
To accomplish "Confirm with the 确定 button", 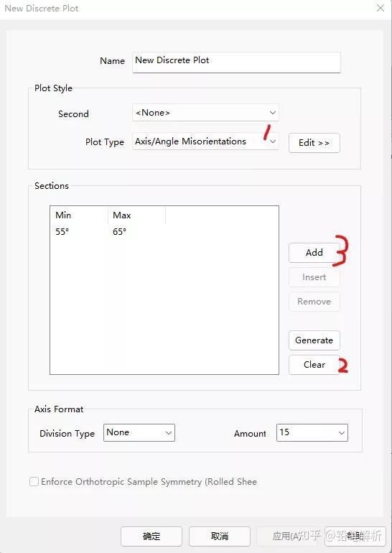I will [x=151, y=536].
